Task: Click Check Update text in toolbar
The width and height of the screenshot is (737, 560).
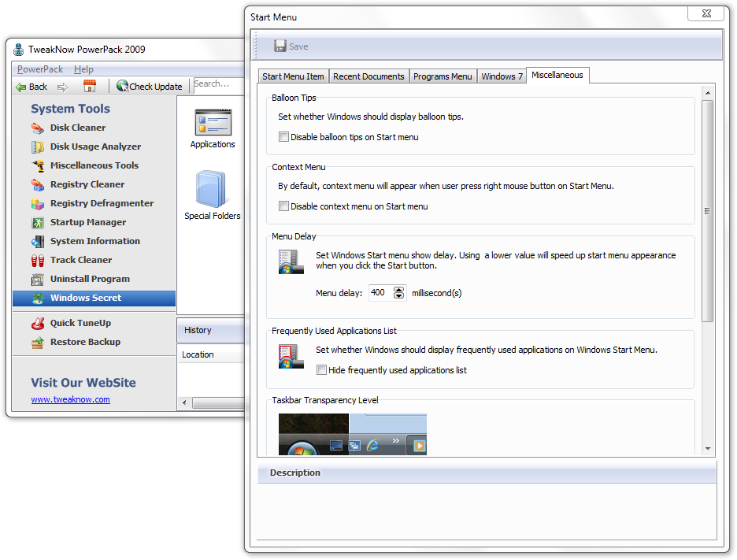Action: point(156,87)
